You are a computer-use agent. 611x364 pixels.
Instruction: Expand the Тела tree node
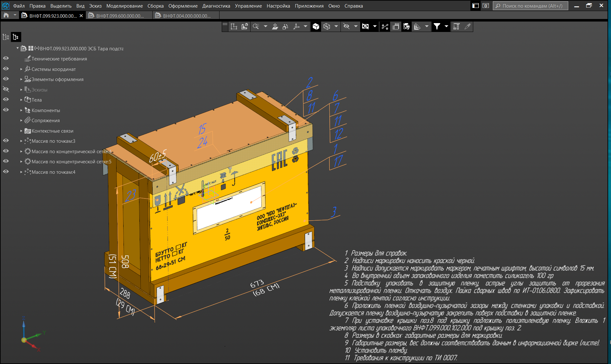21,100
